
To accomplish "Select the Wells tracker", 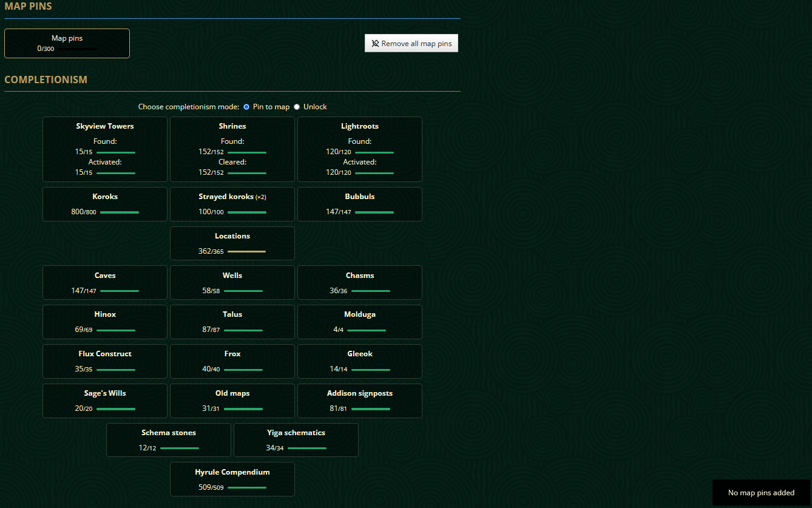I will pos(232,282).
